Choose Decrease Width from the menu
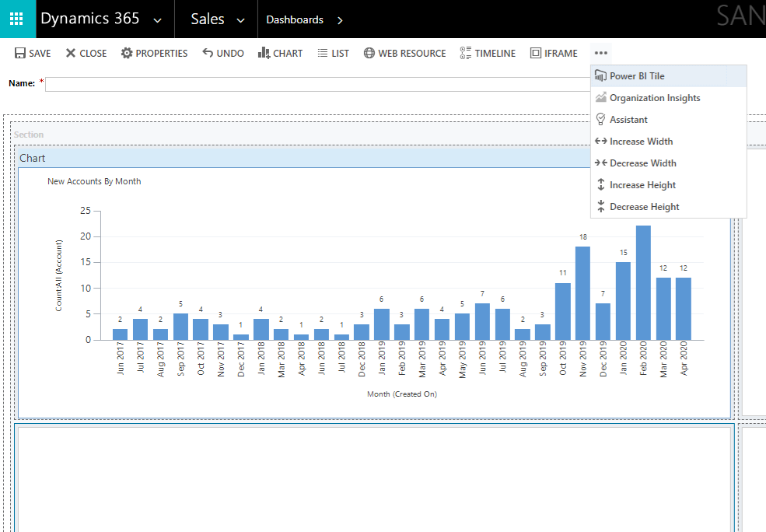The width and height of the screenshot is (766, 532). (x=668, y=163)
